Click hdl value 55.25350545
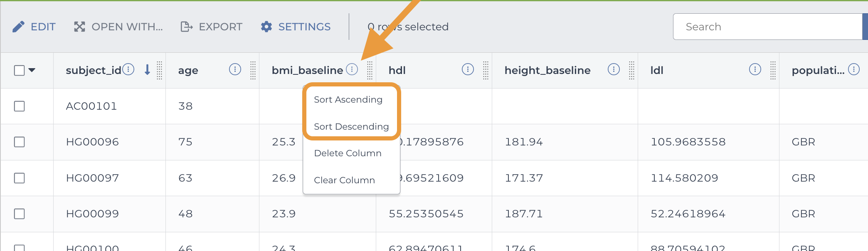The image size is (868, 251). [x=426, y=214]
